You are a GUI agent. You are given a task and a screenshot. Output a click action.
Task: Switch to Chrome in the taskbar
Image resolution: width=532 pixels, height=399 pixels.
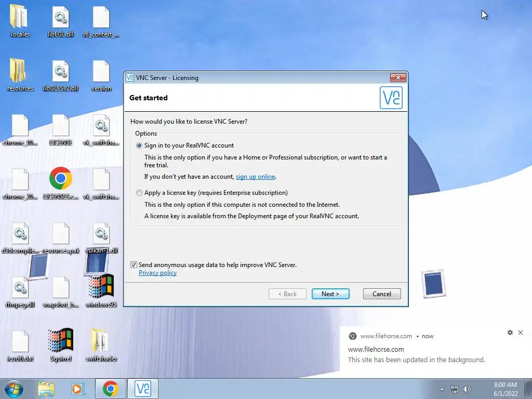pyautogui.click(x=110, y=389)
